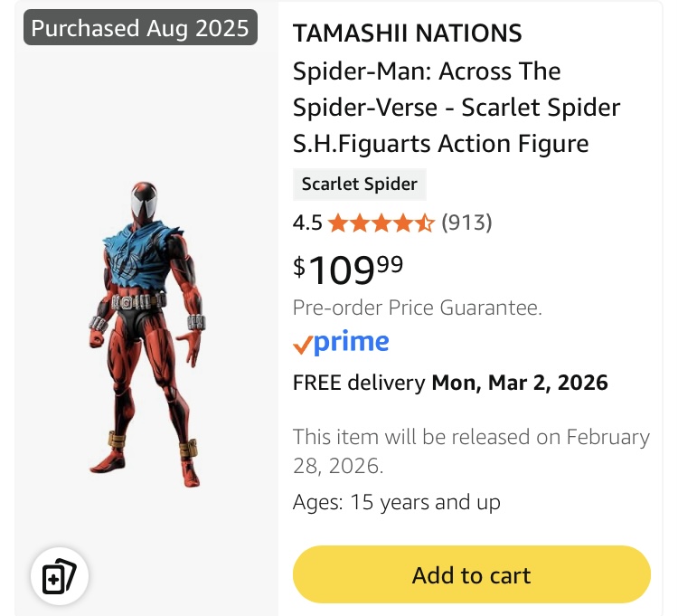This screenshot has width=678, height=616.
Task: Click the orange Prime checkmark icon
Action: point(302,345)
